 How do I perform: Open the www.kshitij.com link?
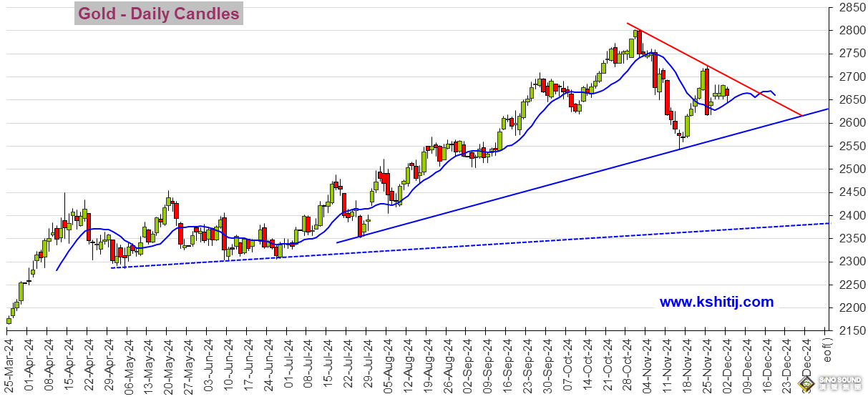click(x=716, y=302)
